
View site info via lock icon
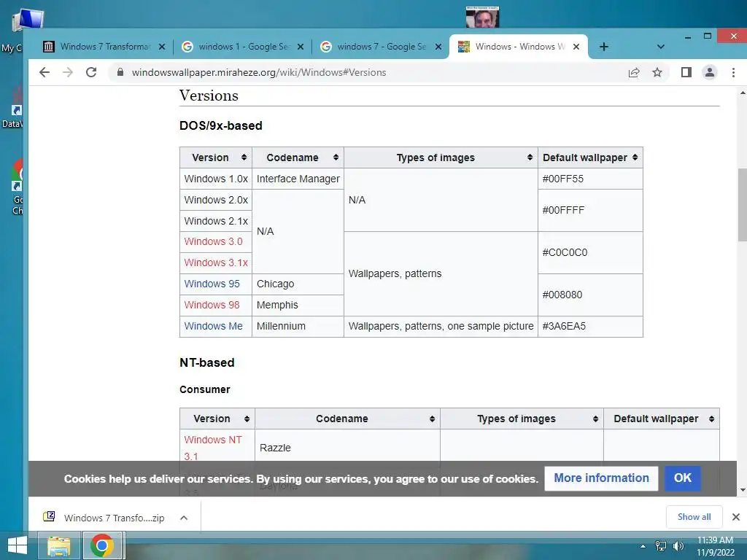[x=120, y=72]
